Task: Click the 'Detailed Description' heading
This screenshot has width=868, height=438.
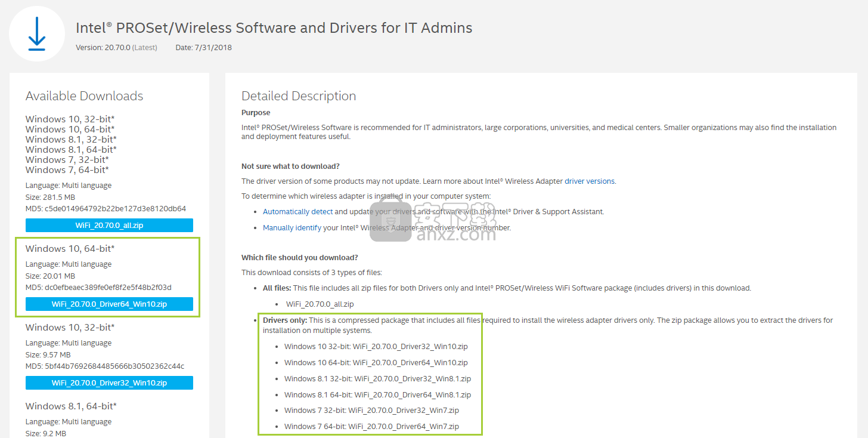Action: point(299,96)
